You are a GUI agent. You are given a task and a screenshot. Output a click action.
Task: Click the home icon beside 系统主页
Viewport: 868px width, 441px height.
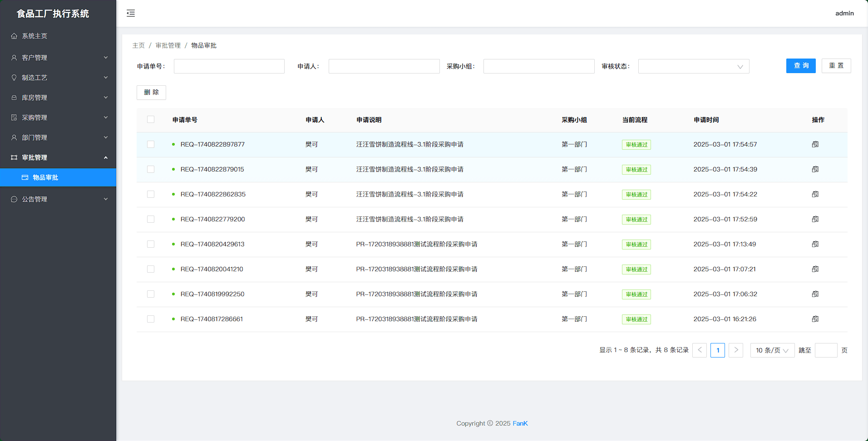[x=14, y=36]
